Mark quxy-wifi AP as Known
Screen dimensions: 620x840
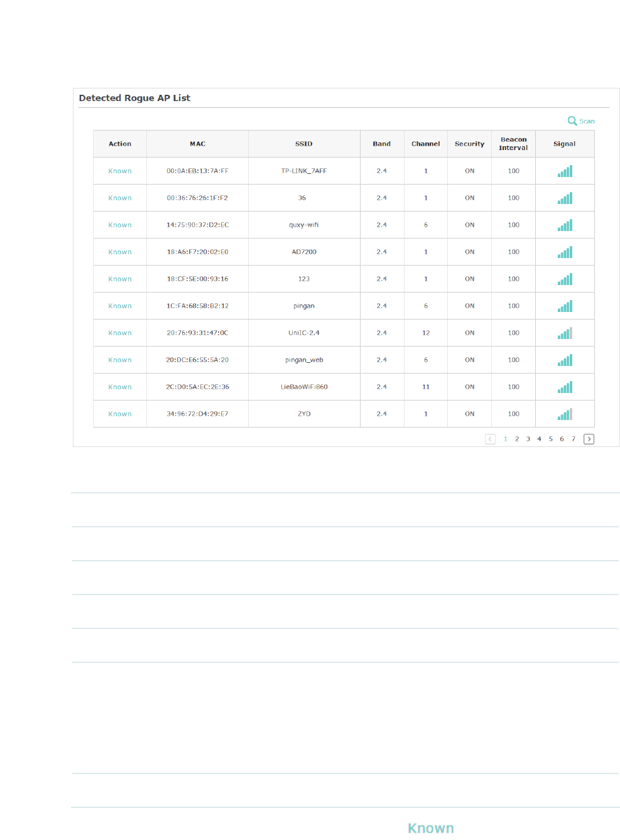pyautogui.click(x=120, y=225)
